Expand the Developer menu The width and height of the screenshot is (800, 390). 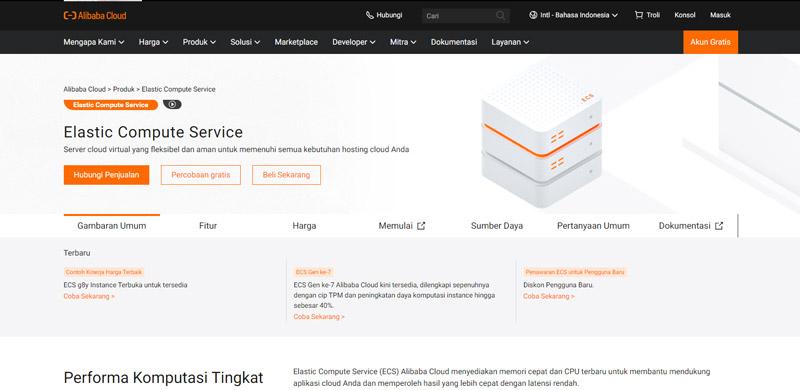(354, 42)
